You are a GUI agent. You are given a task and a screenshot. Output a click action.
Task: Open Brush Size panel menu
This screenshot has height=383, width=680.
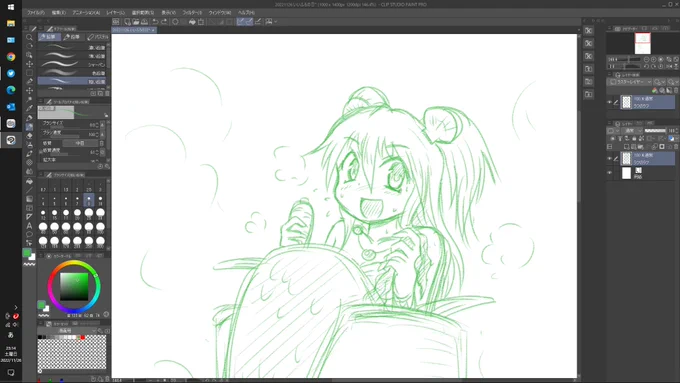point(41,175)
